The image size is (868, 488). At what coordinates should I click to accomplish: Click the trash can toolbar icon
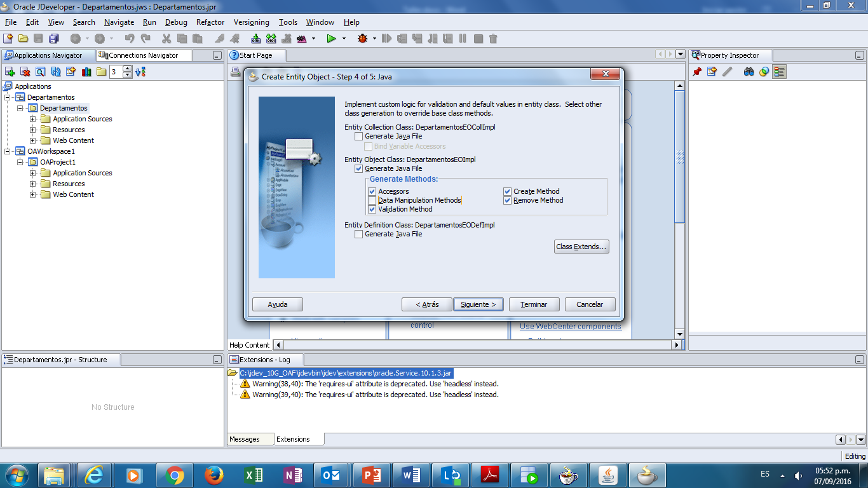[492, 39]
